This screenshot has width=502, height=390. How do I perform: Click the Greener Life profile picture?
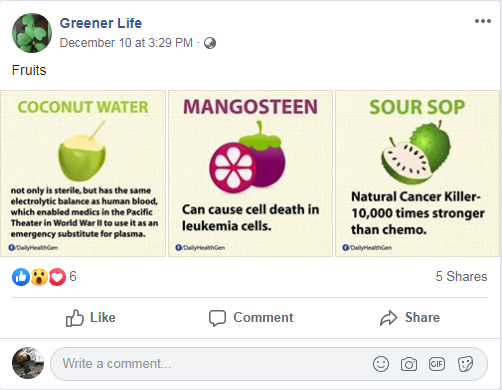coord(32,33)
